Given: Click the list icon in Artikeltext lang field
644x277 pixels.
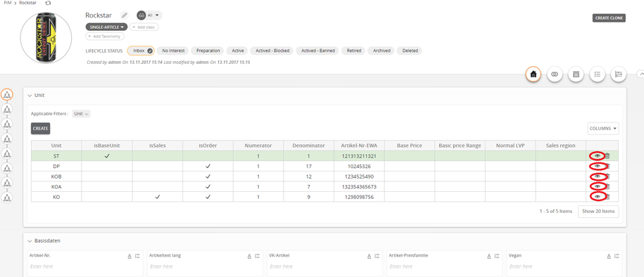Looking at the screenshot, I should [257, 256].
